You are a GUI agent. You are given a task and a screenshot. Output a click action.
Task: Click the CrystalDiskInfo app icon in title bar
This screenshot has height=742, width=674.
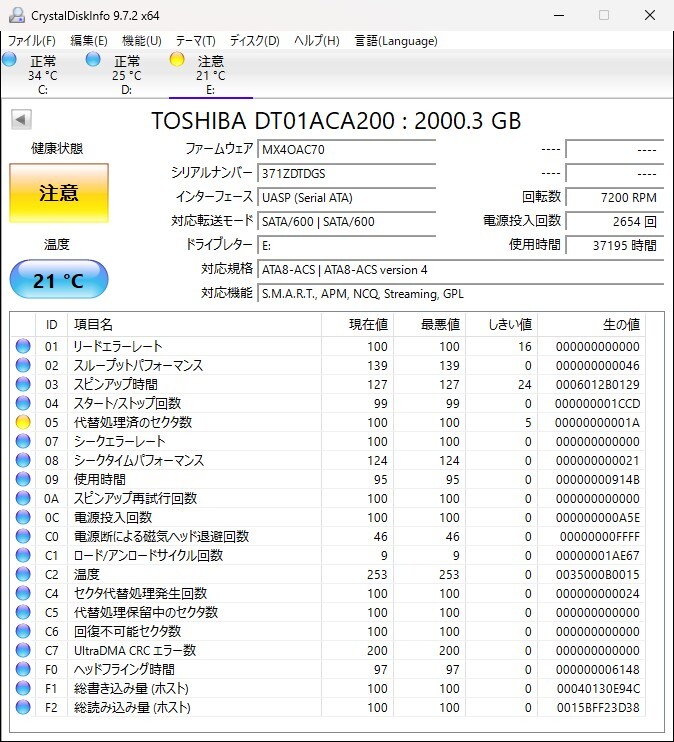pos(17,15)
